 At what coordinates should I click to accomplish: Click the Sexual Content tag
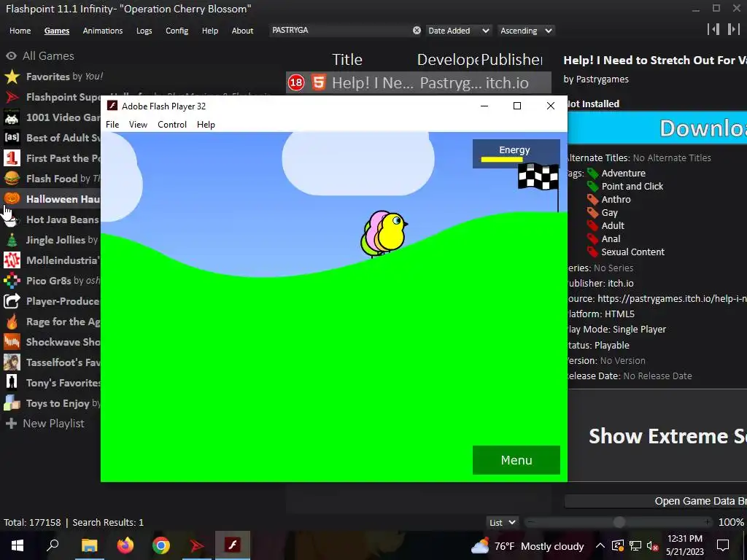tap(632, 252)
